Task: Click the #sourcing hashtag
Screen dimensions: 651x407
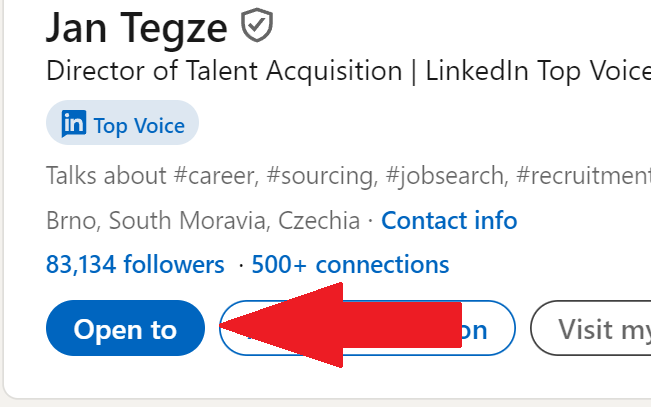Action: (x=321, y=177)
